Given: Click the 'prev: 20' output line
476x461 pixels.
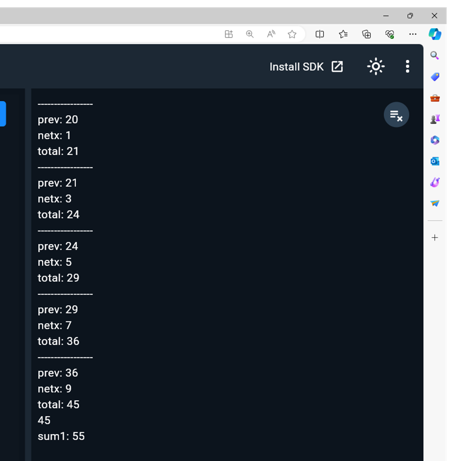Looking at the screenshot, I should pyautogui.click(x=58, y=120).
